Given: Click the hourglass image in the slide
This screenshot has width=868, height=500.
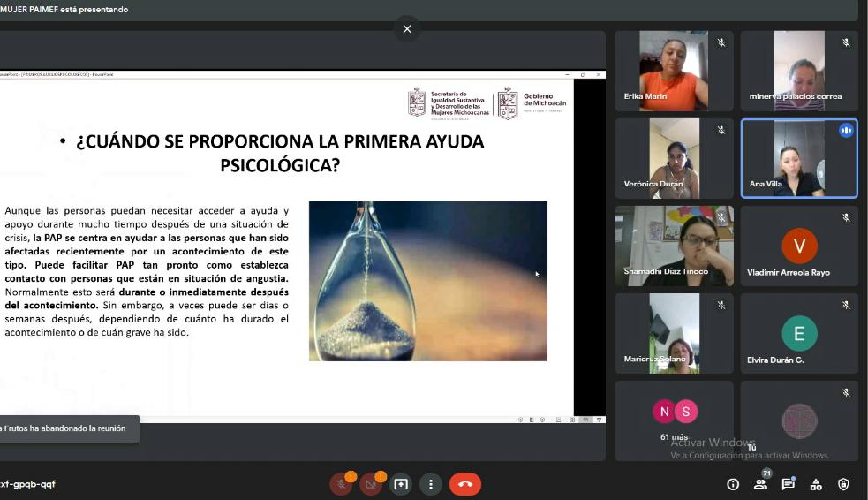Looking at the screenshot, I should (427, 281).
